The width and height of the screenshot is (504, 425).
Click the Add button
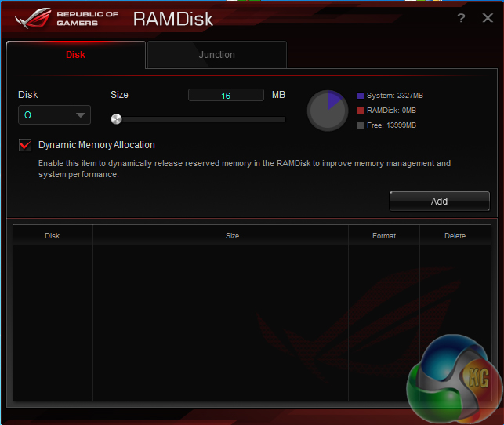[440, 202]
